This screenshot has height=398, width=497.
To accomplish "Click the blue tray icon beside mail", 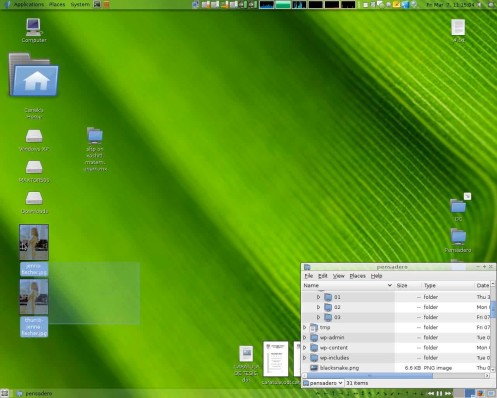I will [405, 4].
